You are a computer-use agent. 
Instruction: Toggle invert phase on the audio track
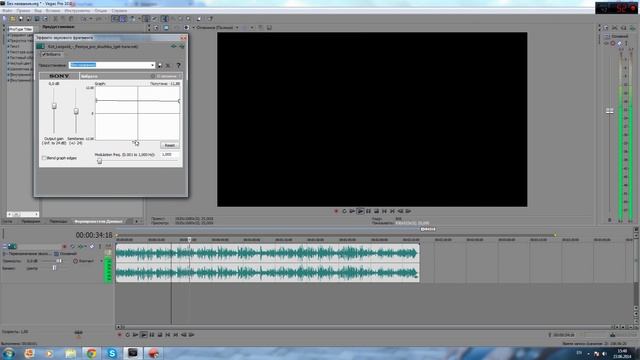(73, 247)
